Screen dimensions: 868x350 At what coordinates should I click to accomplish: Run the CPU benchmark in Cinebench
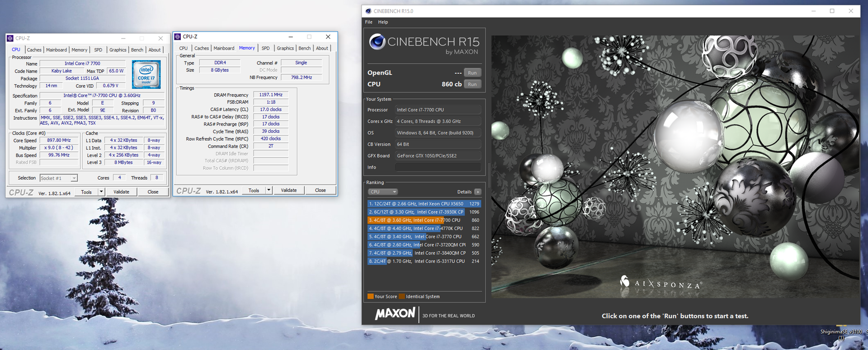[x=472, y=84]
